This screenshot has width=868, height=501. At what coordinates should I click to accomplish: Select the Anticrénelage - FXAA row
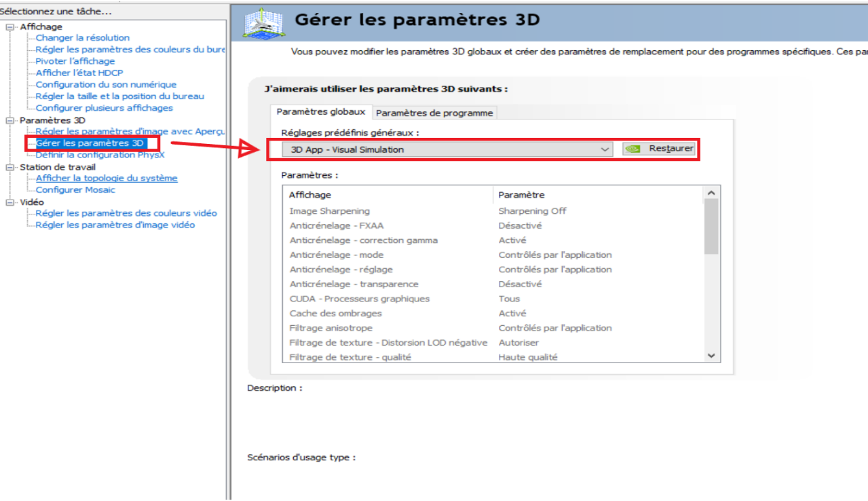[x=337, y=225]
